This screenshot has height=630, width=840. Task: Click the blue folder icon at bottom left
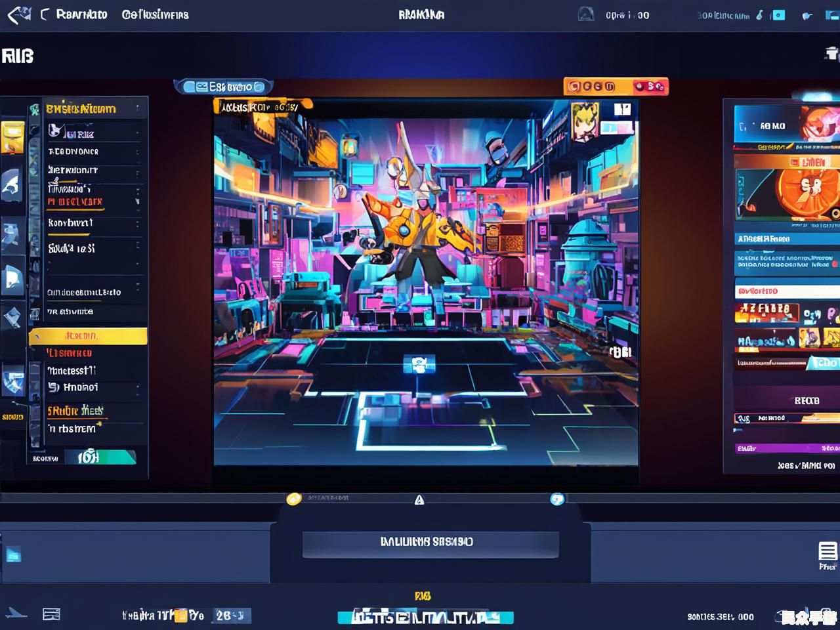13,555
